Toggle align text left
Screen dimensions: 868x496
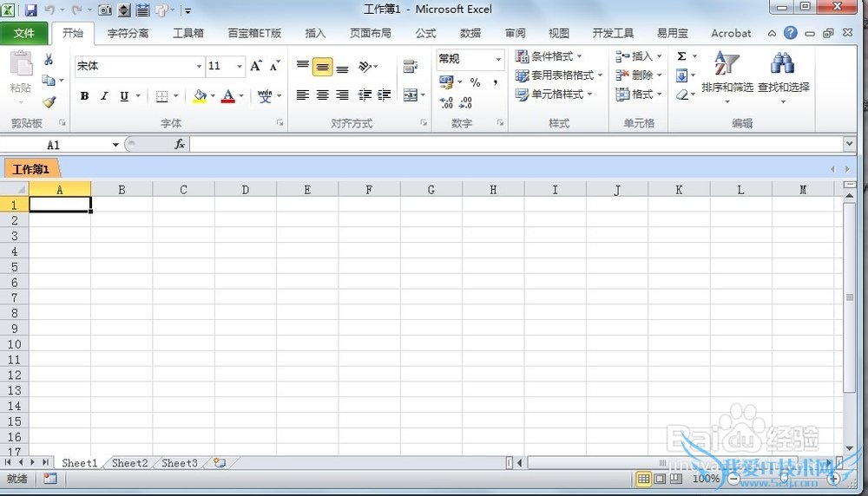pyautogui.click(x=302, y=95)
